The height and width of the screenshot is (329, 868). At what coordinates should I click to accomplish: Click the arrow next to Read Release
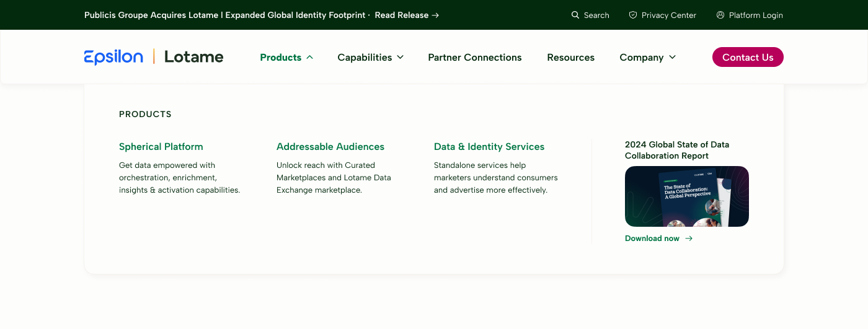[x=435, y=15]
